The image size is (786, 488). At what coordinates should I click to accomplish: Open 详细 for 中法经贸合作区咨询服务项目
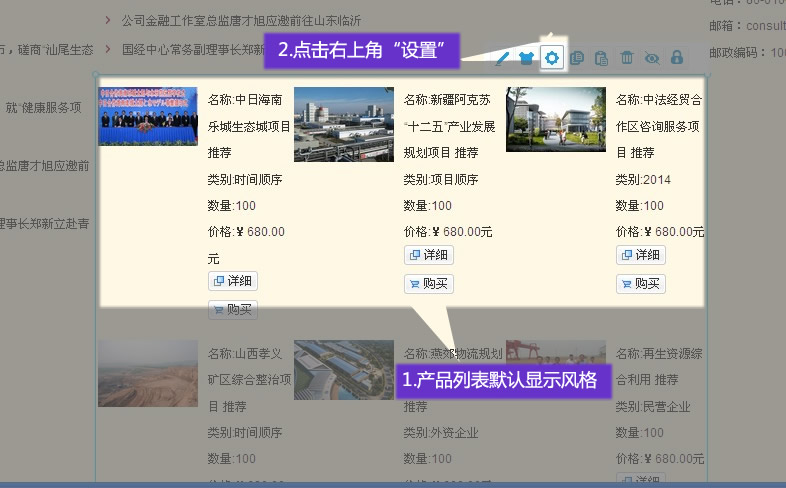[640, 256]
